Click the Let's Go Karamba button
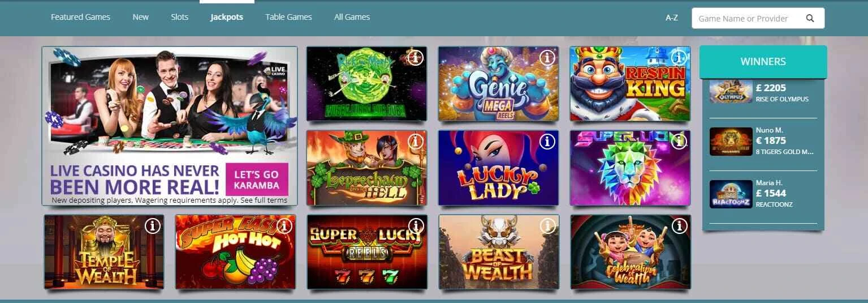 pyautogui.click(x=257, y=179)
